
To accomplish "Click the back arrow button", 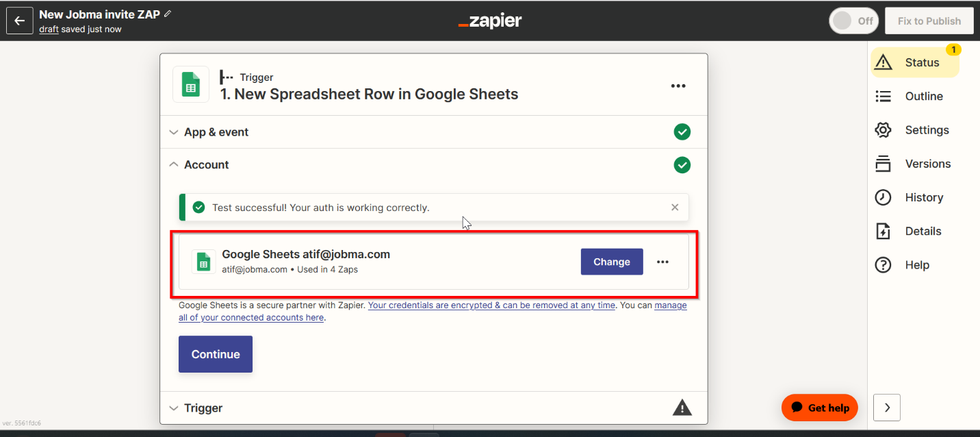I will 20,21.
